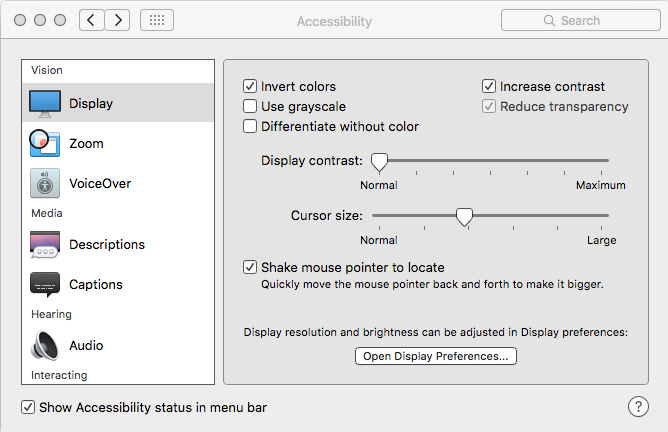Click Open Display Preferences button
The width and height of the screenshot is (668, 432).
(x=436, y=356)
